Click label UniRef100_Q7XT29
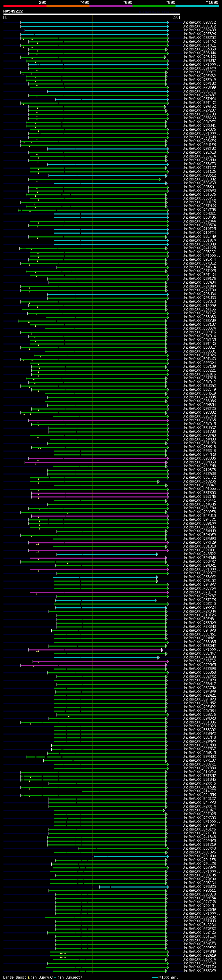 199,543
